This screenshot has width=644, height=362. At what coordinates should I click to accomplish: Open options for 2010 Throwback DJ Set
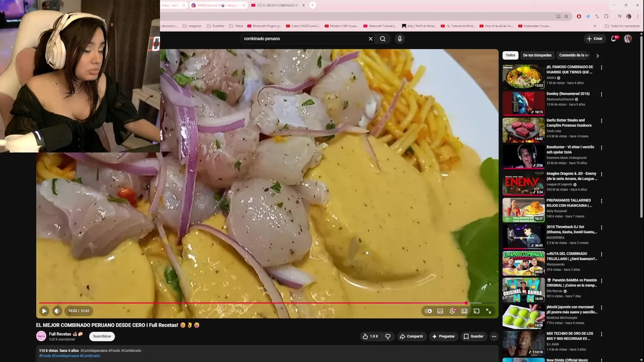pos(601,227)
